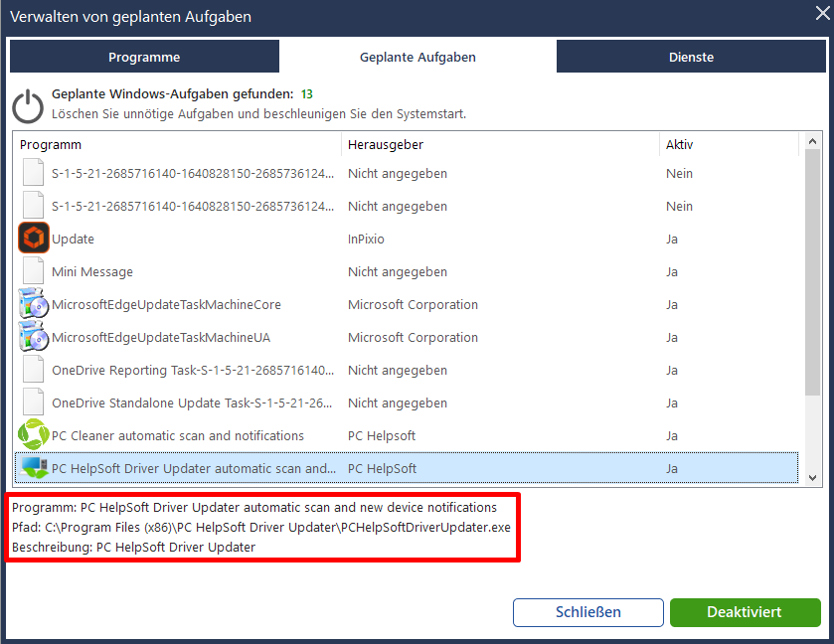834x644 pixels.
Task: Open the Dienste tab
Action: 691,57
